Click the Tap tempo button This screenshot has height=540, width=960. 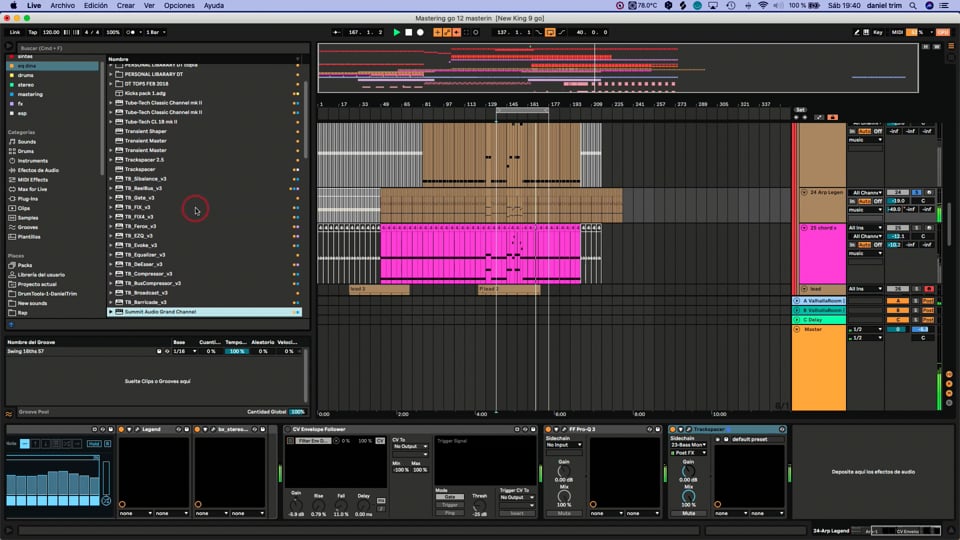point(32,32)
